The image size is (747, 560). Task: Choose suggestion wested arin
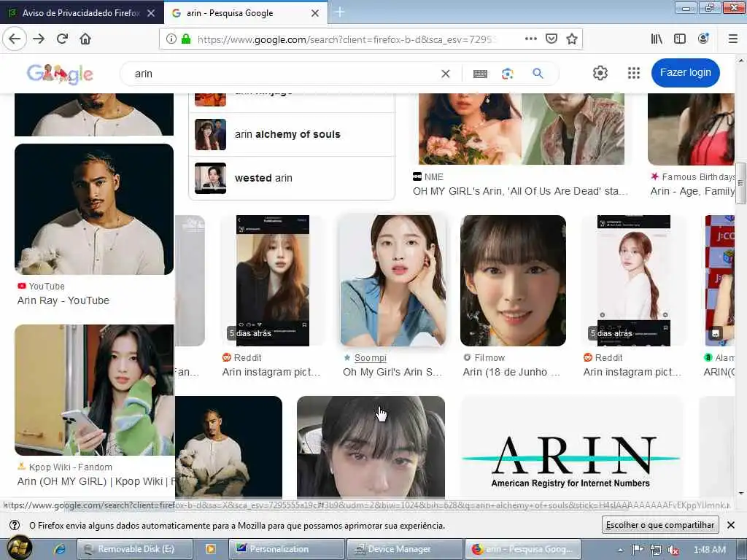coord(292,178)
